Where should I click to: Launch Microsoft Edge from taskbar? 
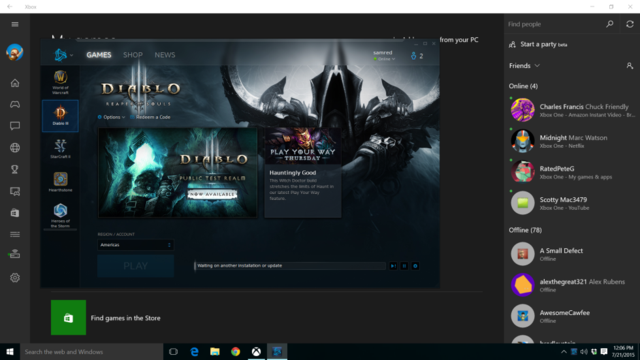tap(194, 351)
